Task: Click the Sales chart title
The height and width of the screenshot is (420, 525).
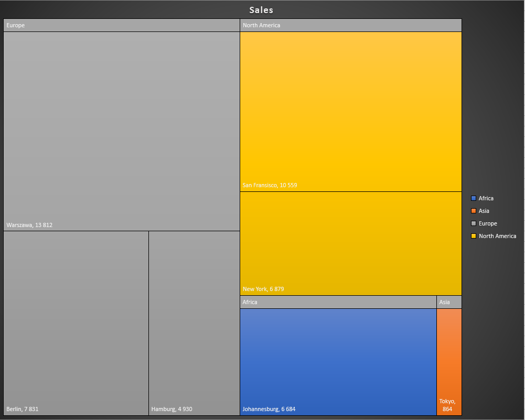Action: pos(261,10)
